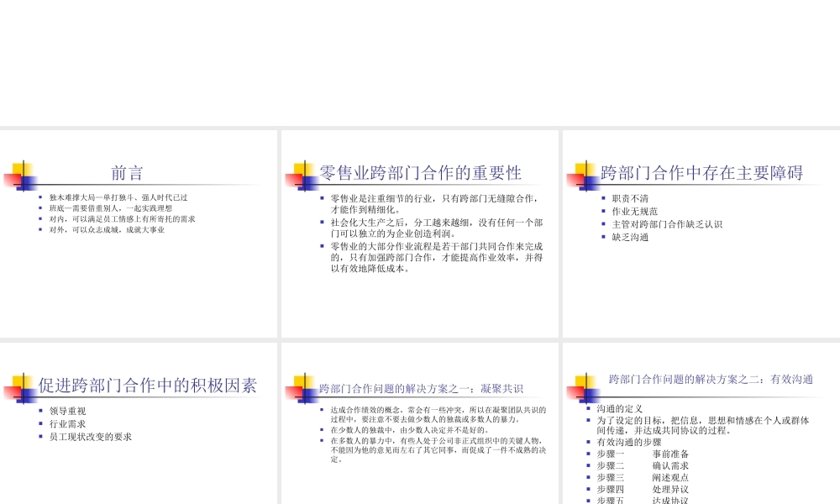Click the bullet starting 达成合作绩效的概念

438,415
